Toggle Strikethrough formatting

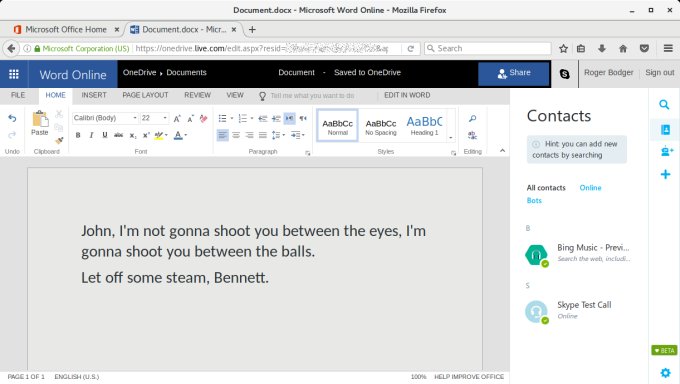[x=118, y=135]
